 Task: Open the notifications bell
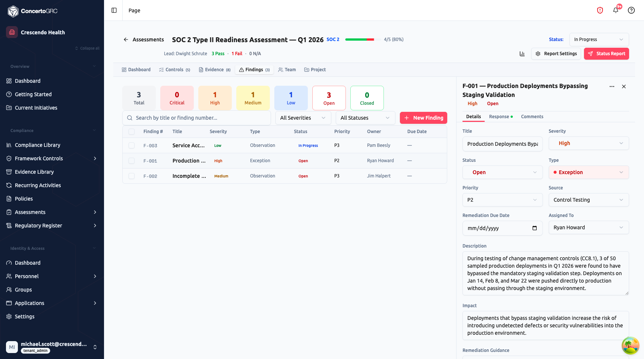(x=616, y=10)
